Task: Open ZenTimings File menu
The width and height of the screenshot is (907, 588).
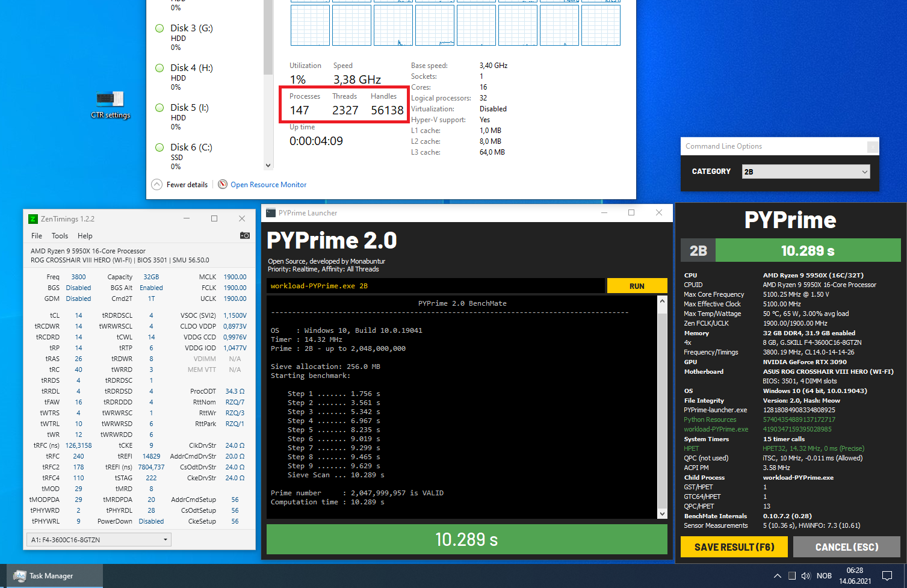Action: [x=37, y=236]
